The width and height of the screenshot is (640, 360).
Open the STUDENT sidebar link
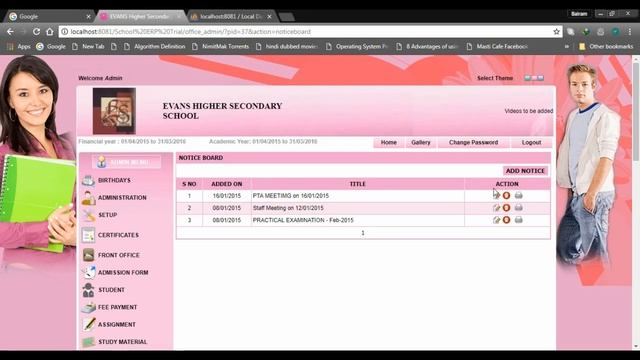coord(111,290)
